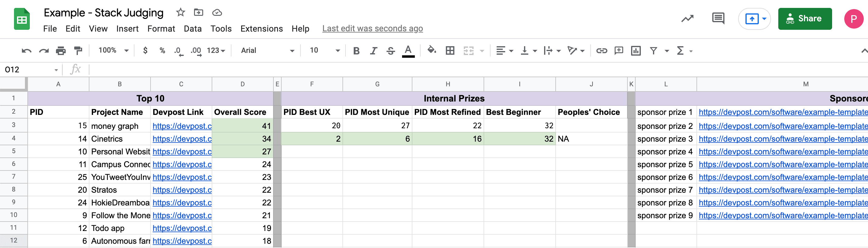Open comment history speech bubble icon
868x248 pixels.
click(x=718, y=18)
